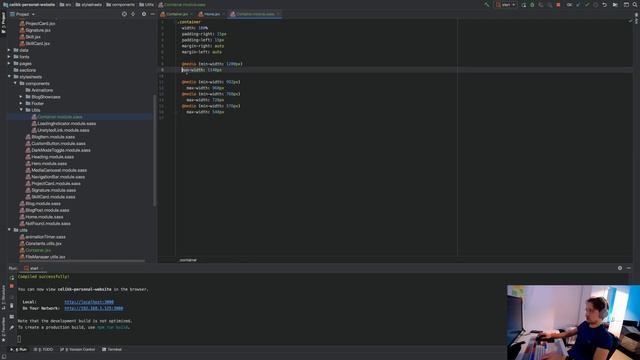The height and width of the screenshot is (360, 640).
Task: Select Signature.jsx in the project tree
Action: pyautogui.click(x=35, y=30)
